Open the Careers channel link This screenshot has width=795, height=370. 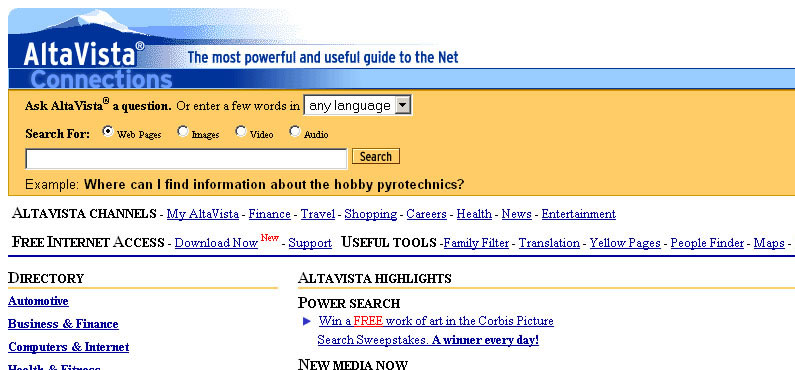(x=426, y=214)
